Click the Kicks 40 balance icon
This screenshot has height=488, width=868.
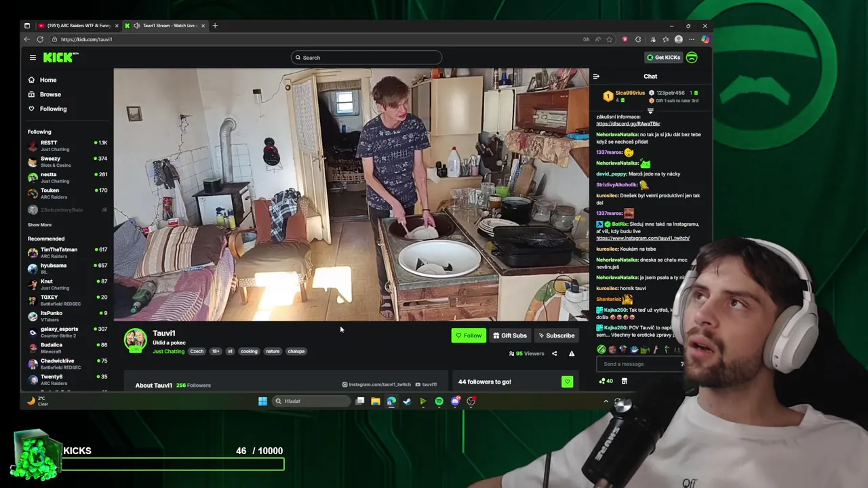tap(606, 381)
